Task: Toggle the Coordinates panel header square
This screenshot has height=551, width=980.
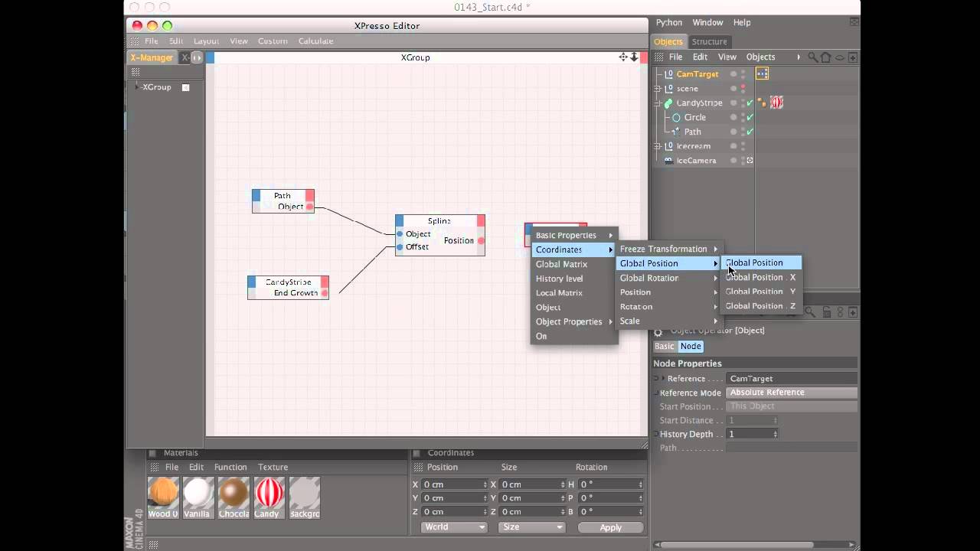Action: 417,453
